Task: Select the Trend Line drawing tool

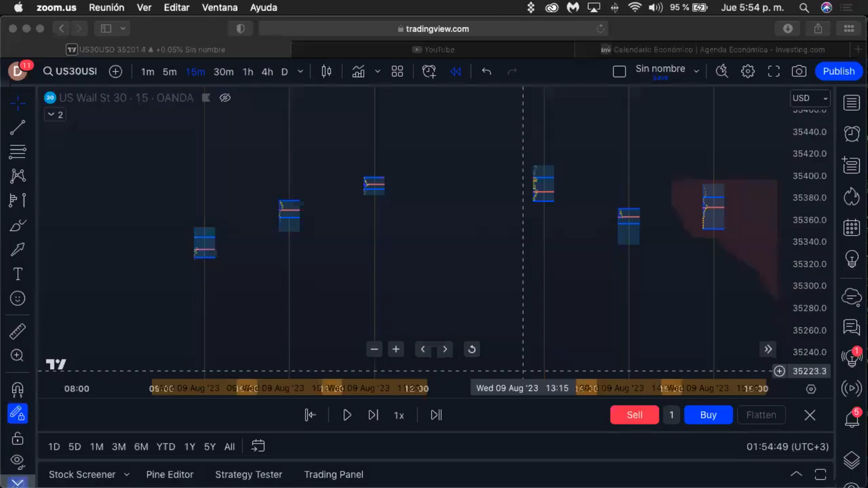Action: point(17,127)
